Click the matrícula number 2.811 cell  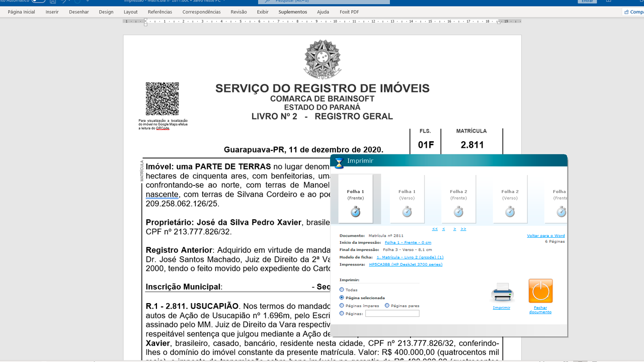[472, 145]
